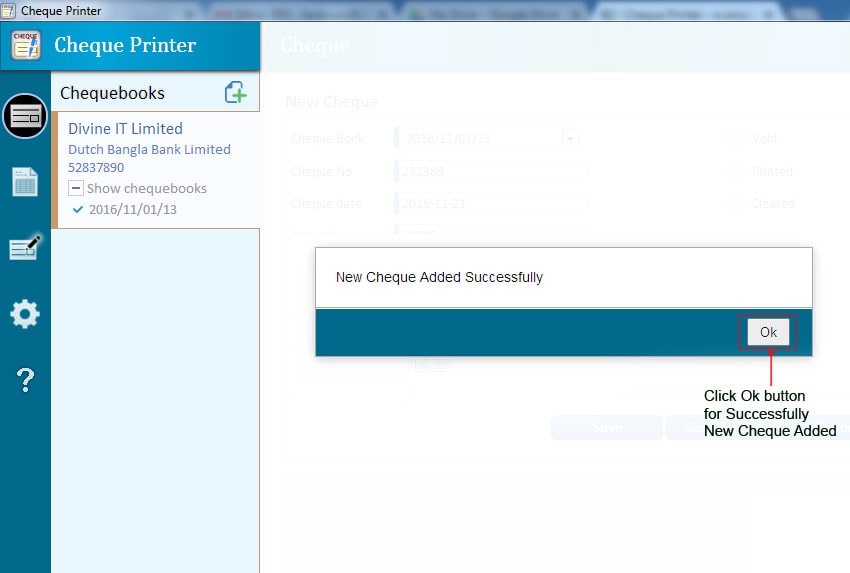Viewport: 850px width, 573px height.
Task: Click the Cheque No input field
Action: 488,171
